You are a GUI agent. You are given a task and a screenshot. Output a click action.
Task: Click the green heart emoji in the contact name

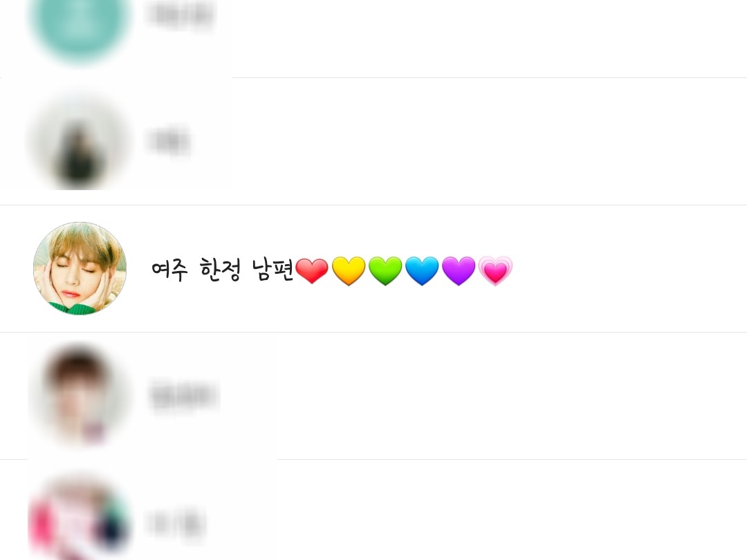coord(385,270)
